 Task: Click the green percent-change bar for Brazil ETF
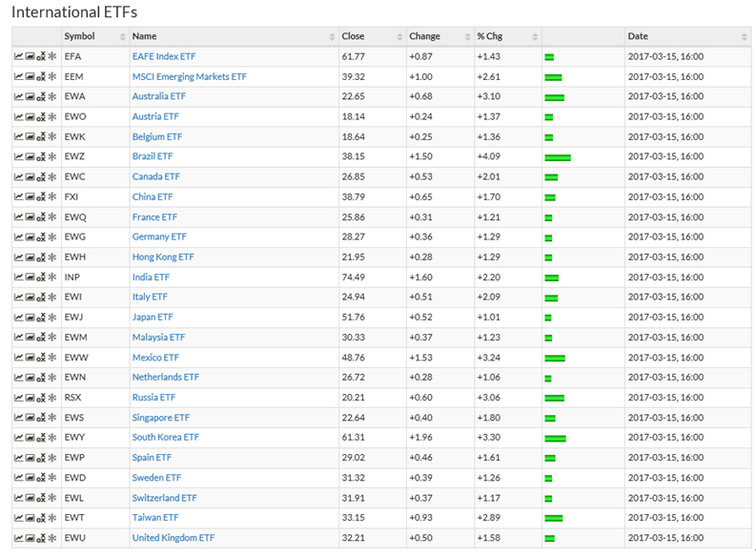click(558, 157)
